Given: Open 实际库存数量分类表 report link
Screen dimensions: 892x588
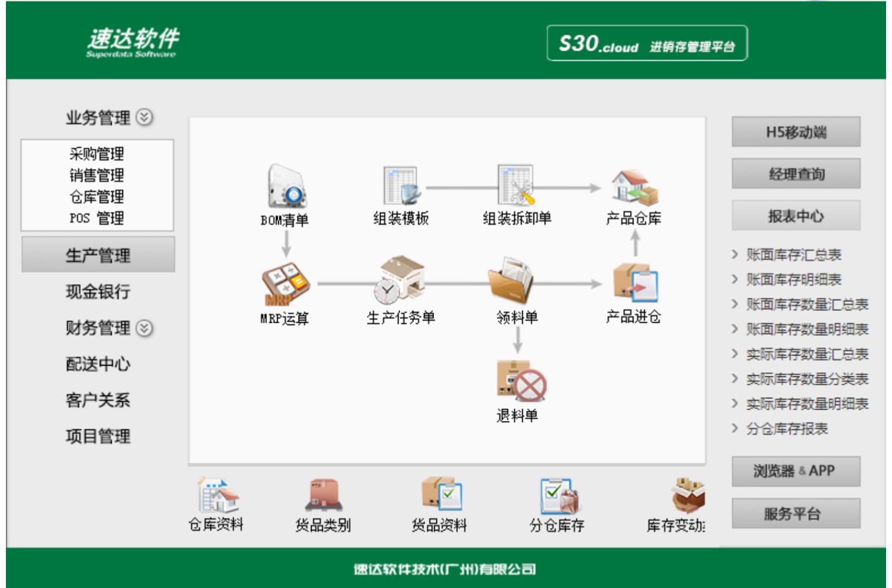Looking at the screenshot, I should point(808,379).
